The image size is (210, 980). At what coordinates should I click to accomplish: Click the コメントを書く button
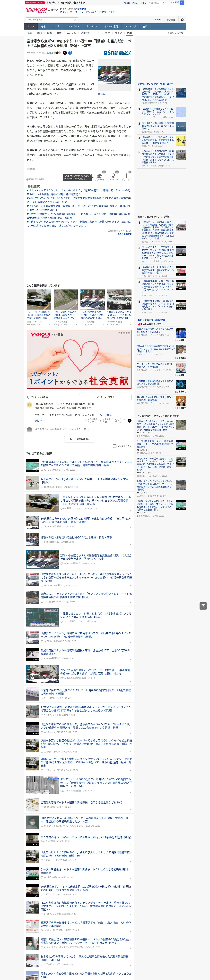coord(105,397)
